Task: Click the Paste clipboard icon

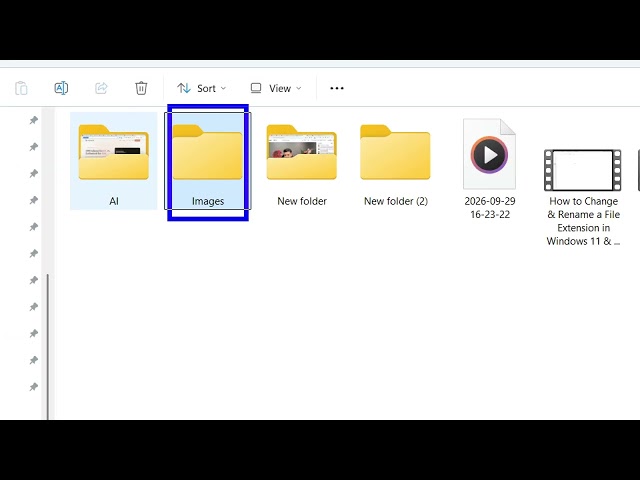Action: [21, 88]
